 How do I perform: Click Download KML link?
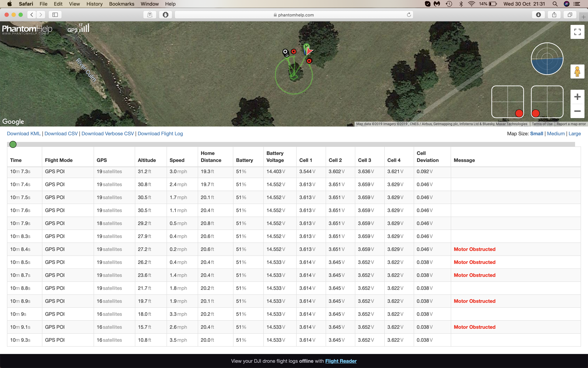[24, 134]
